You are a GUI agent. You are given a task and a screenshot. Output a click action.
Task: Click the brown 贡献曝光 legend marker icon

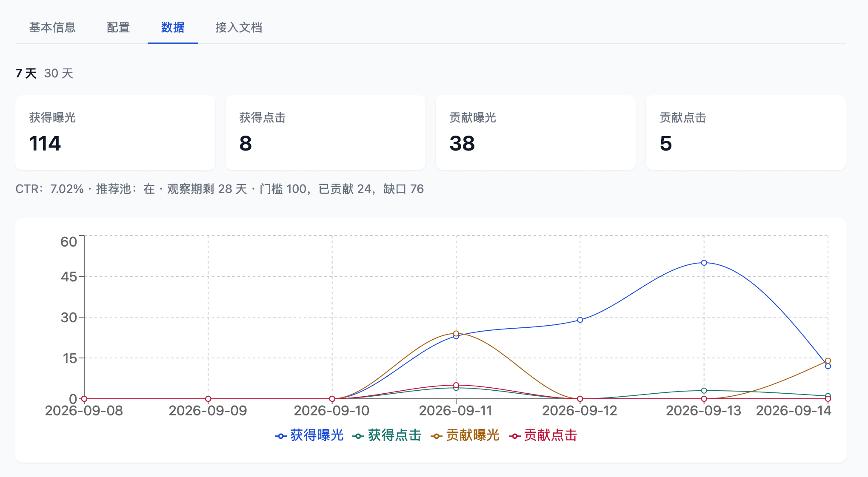436,436
